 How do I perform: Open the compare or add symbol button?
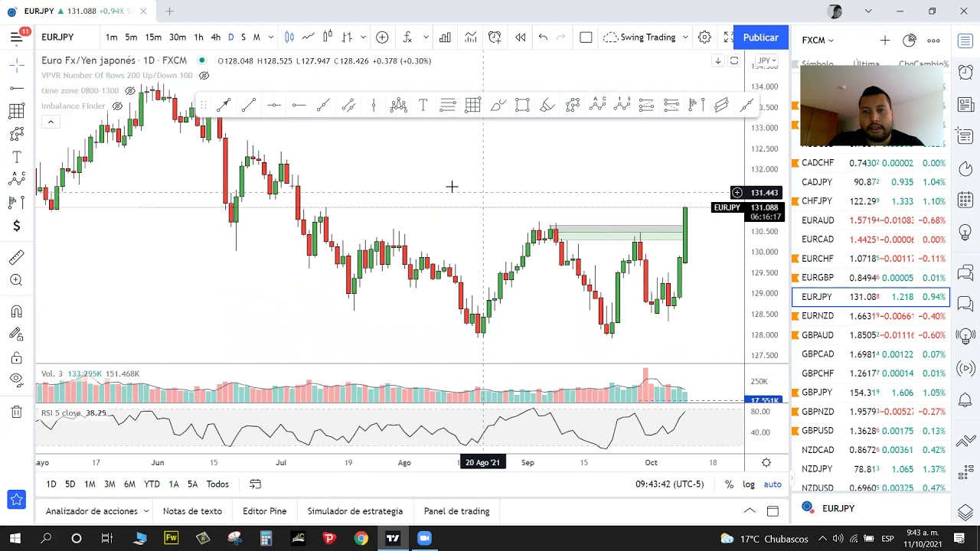[382, 37]
